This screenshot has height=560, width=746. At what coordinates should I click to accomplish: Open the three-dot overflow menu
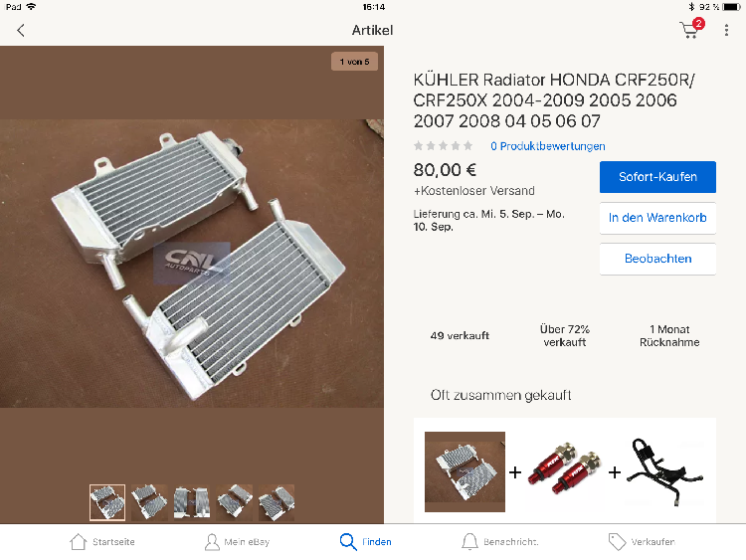point(726,31)
